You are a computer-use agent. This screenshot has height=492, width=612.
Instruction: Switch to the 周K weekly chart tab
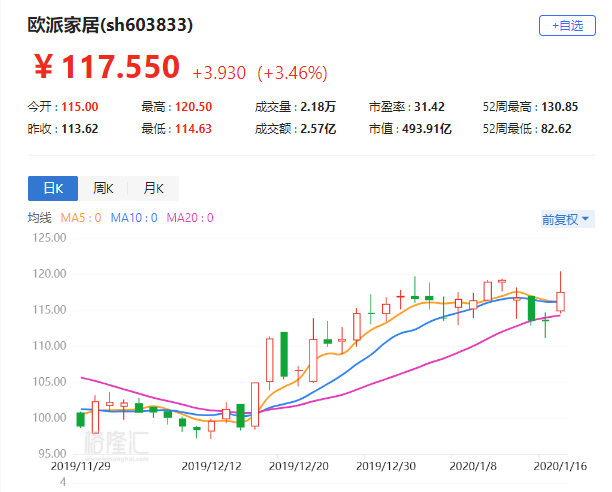[x=103, y=188]
